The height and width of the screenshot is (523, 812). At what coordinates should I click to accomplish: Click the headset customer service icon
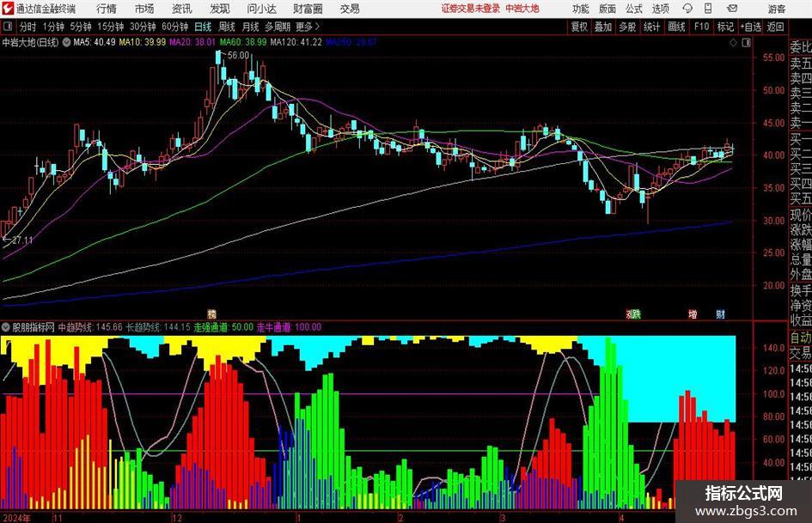tap(687, 9)
